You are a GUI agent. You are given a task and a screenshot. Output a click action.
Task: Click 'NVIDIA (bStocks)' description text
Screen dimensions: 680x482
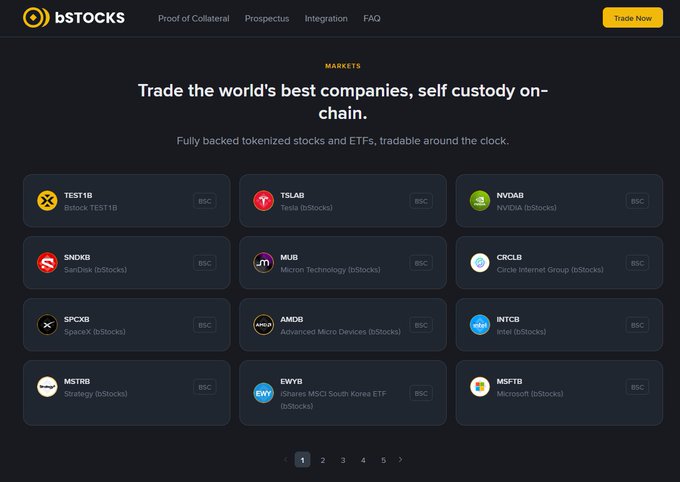pos(526,208)
